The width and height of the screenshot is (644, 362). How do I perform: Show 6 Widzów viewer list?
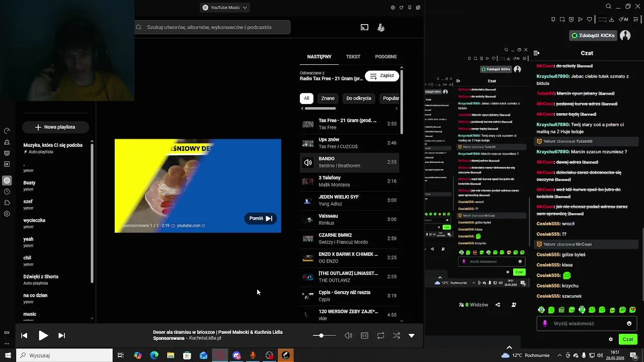click(474, 305)
